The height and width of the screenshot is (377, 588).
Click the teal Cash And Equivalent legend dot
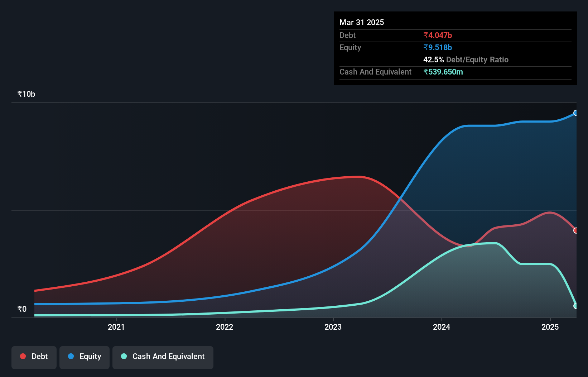124,356
